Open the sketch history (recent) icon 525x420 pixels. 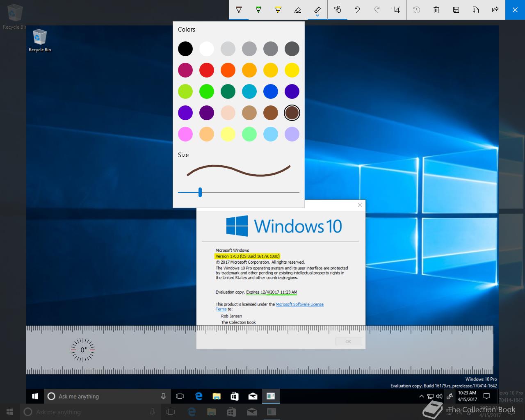(x=417, y=10)
